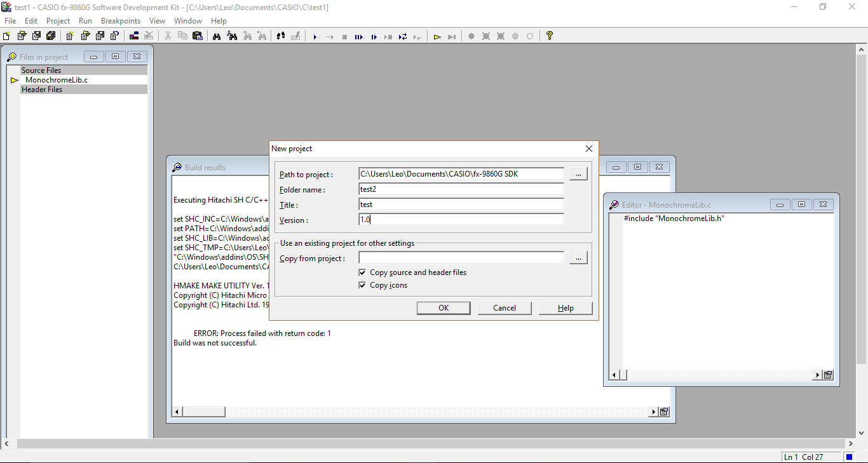Screen dimensions: 868x463
Task: Click the Header Files tree header
Action: (x=84, y=90)
